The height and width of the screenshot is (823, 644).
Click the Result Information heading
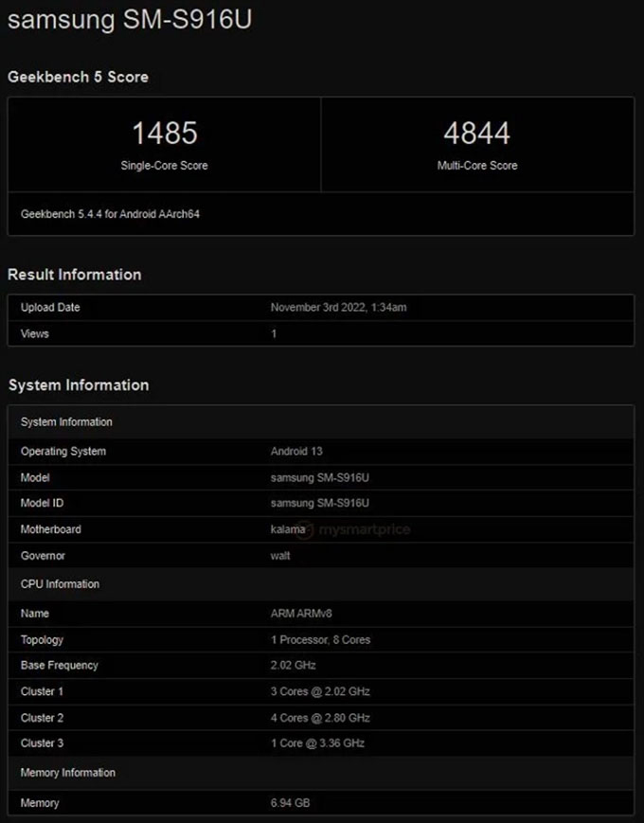click(74, 275)
